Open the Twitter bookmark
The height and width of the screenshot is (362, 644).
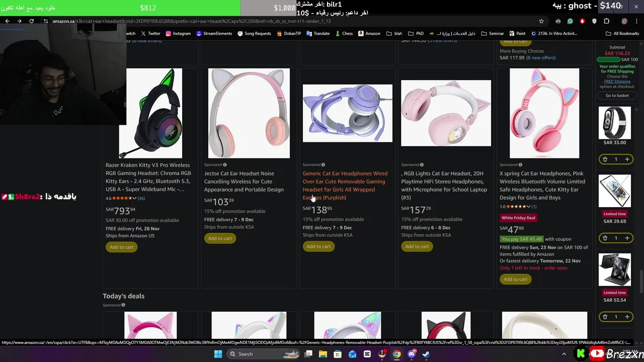tap(150, 34)
